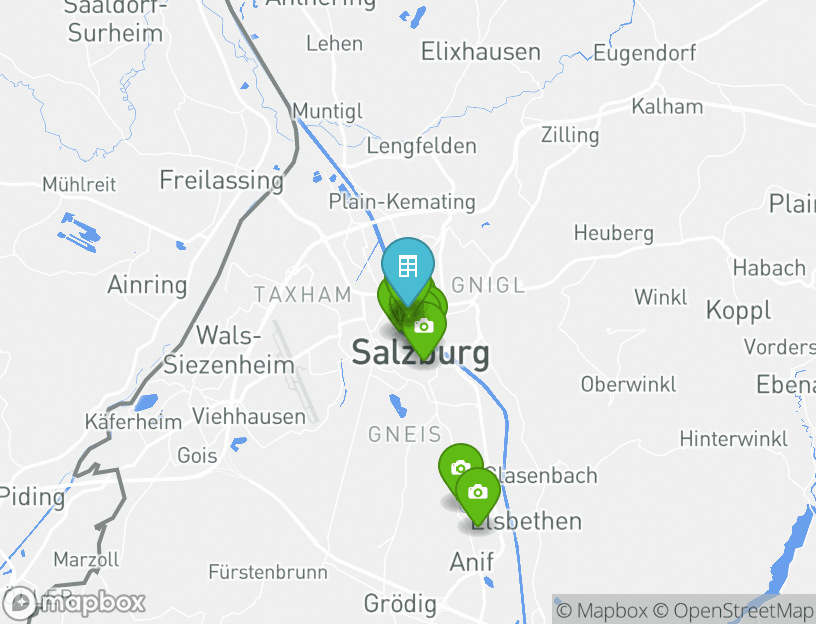Select the Koppl place label
Screen dimensions: 816x624
tap(738, 311)
